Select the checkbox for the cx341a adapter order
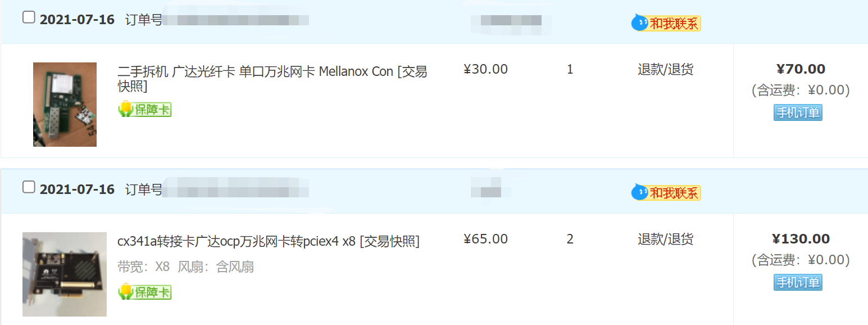 coord(29,187)
